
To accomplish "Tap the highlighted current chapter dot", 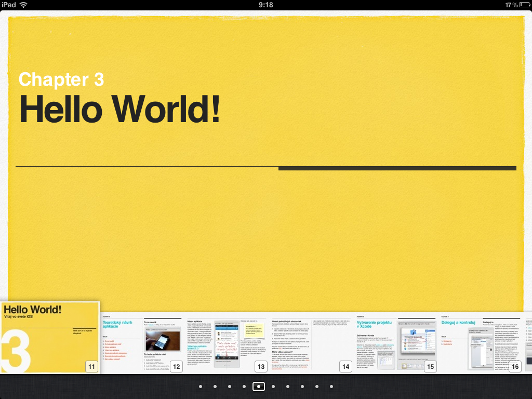I will [259, 387].
